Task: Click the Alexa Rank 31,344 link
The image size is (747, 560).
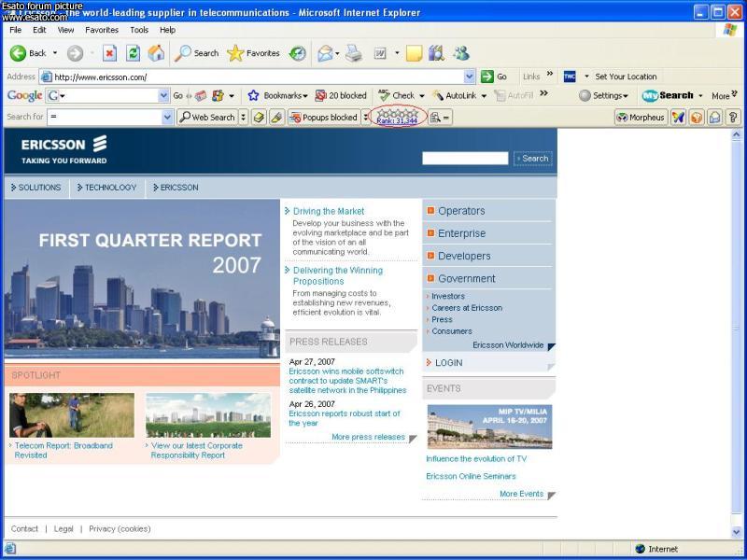Action: click(397, 121)
